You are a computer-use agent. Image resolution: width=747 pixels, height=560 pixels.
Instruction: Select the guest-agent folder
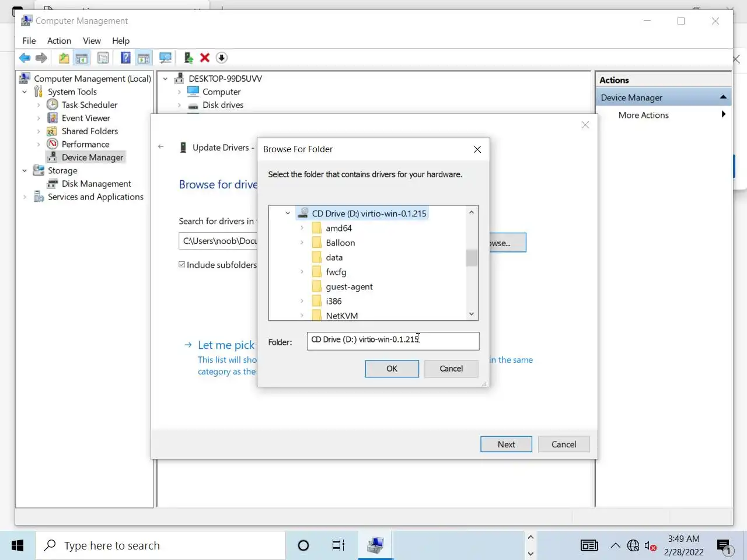coord(349,286)
